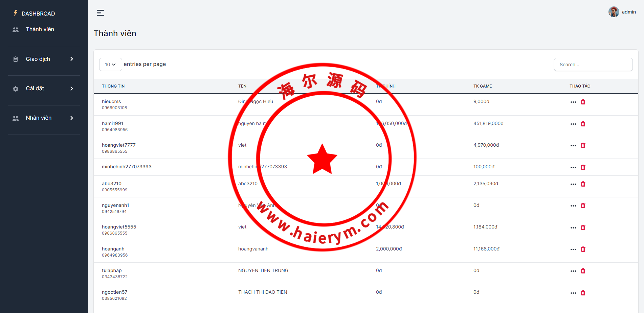644x313 pixels.
Task: Sort by the THÔNG TIN column
Action: coord(113,86)
